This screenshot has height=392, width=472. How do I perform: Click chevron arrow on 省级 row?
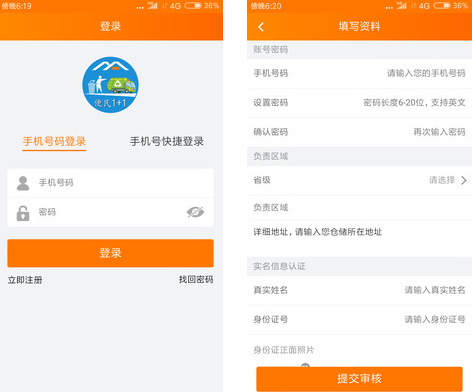[x=464, y=180]
